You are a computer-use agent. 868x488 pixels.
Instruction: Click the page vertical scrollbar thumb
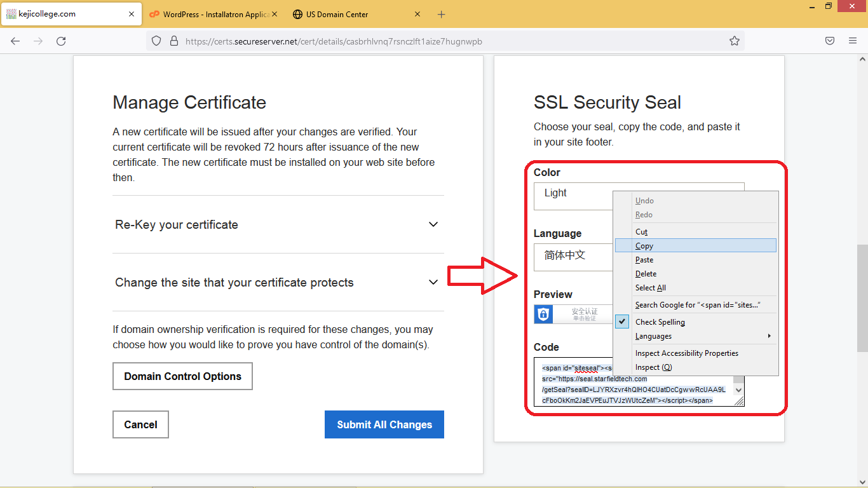click(862, 298)
